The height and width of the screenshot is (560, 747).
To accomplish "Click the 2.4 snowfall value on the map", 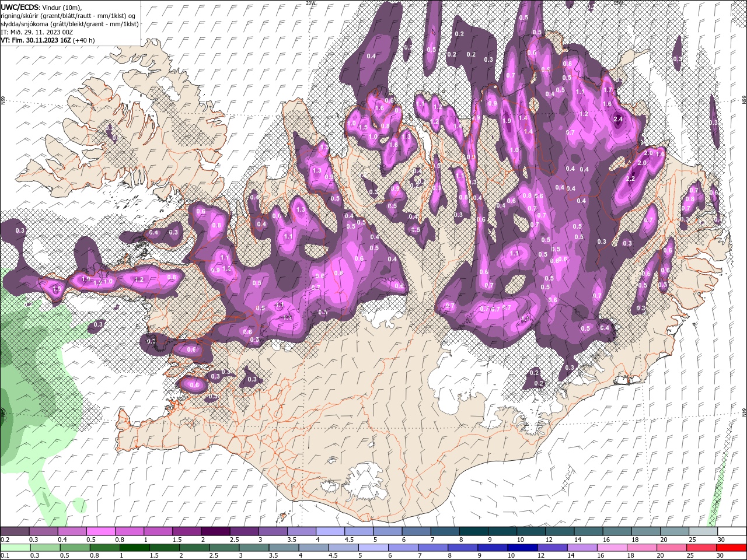I will pyautogui.click(x=619, y=119).
